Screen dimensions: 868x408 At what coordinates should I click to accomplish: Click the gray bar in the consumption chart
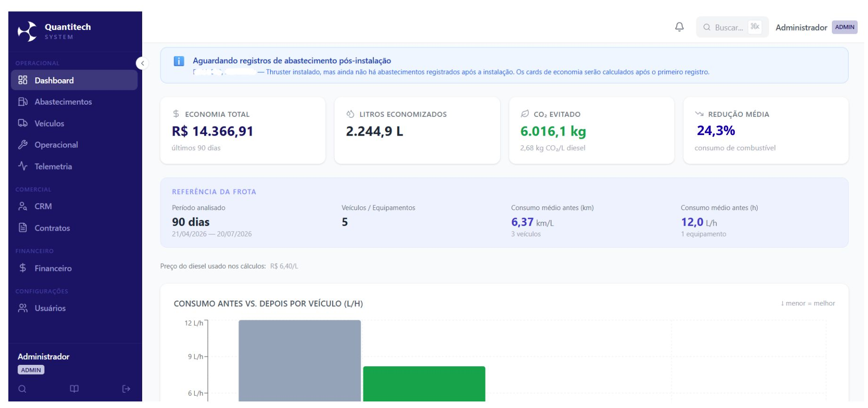299,360
